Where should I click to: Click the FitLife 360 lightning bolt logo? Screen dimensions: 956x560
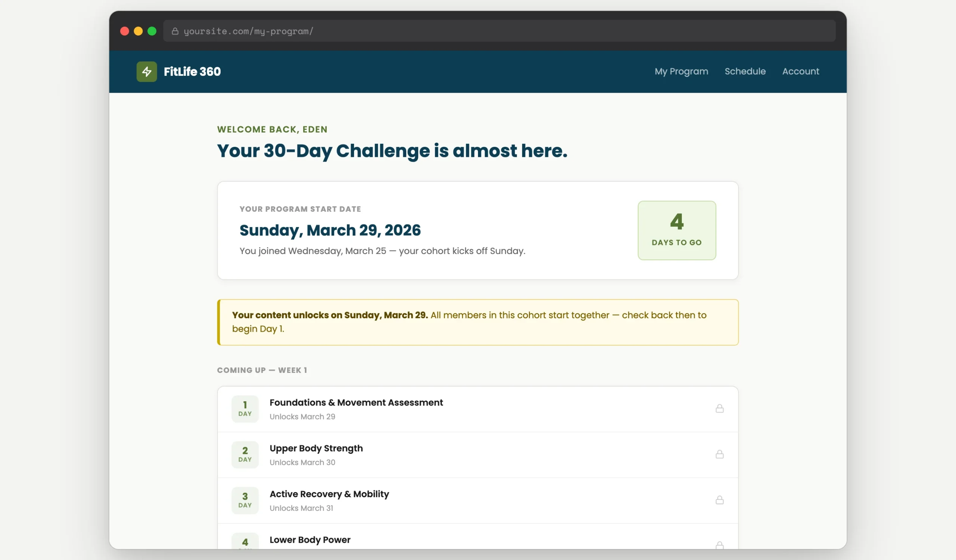[146, 72]
